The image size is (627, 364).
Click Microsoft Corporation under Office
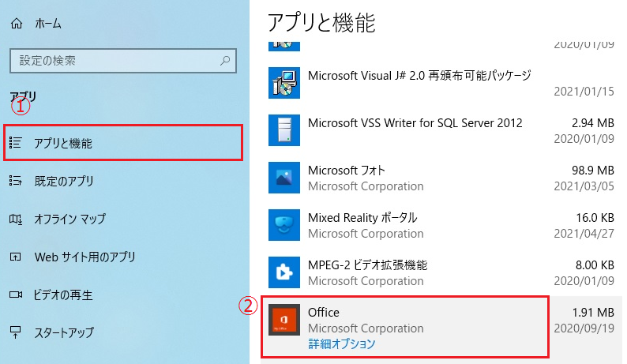(366, 328)
